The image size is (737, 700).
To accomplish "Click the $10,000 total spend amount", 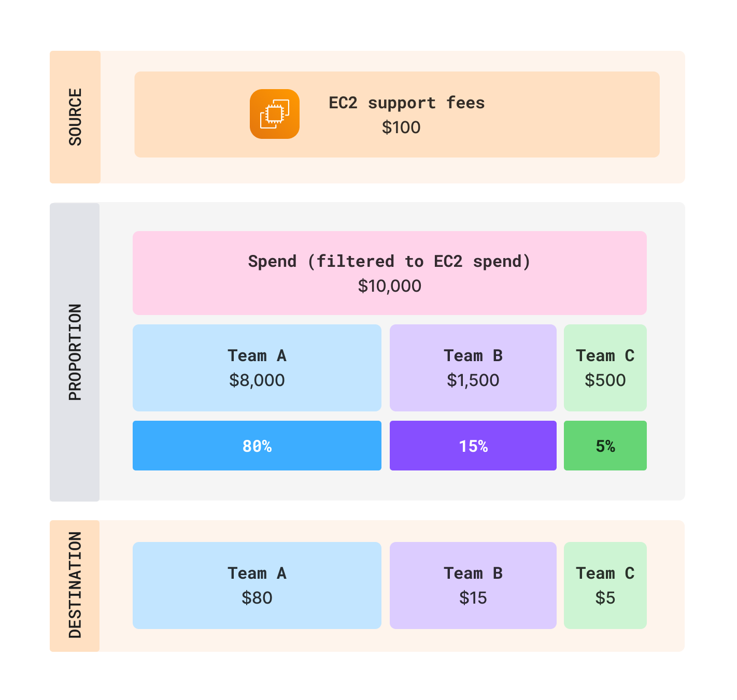I will pyautogui.click(x=389, y=286).
